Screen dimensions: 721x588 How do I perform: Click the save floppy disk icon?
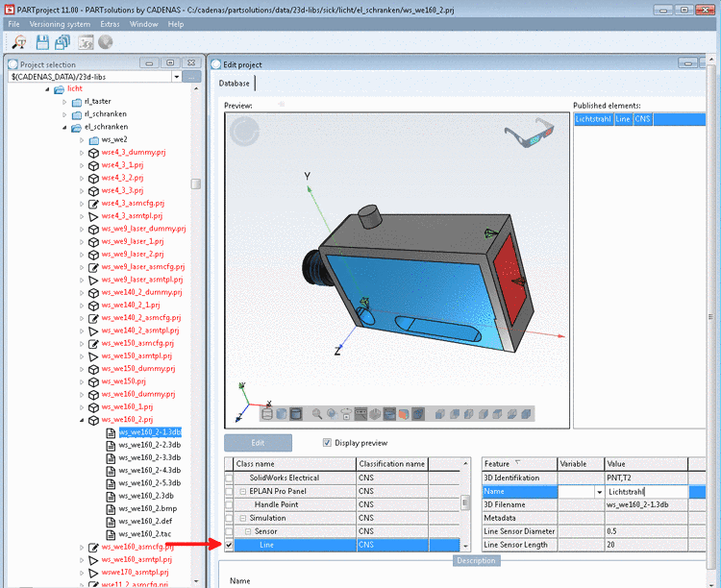(x=42, y=42)
